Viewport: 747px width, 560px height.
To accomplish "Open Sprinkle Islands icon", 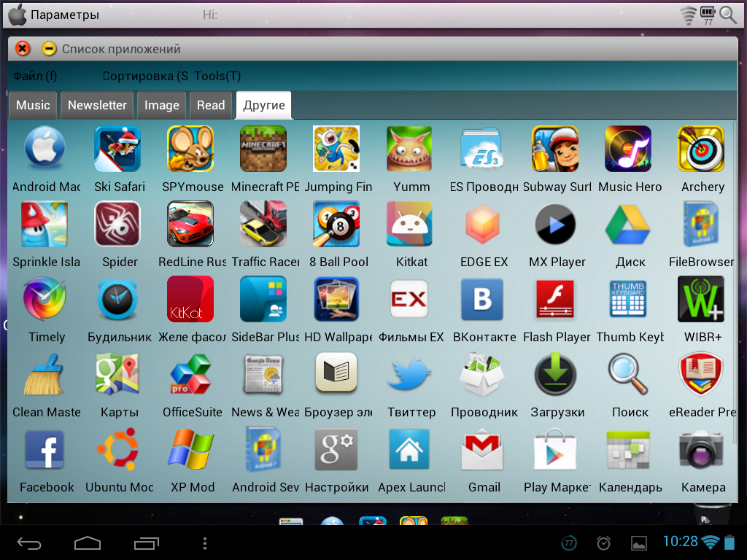I will pos(44,223).
